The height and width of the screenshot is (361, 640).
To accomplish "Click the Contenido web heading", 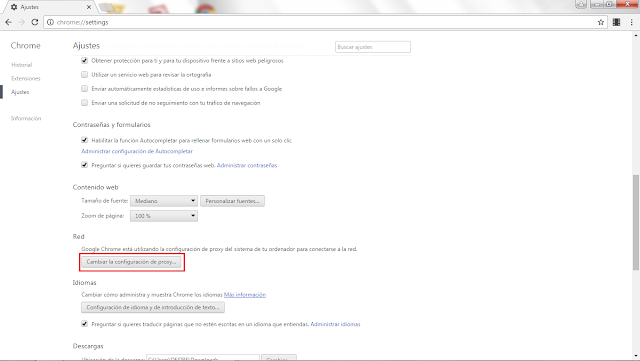I will 96,187.
